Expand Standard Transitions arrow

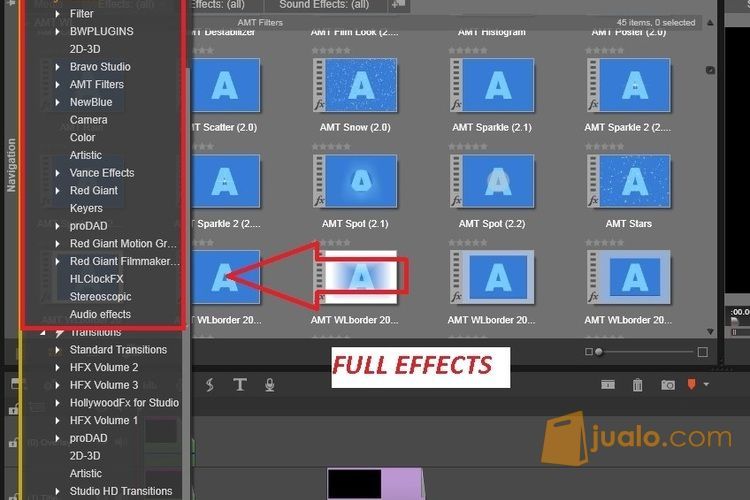point(57,350)
